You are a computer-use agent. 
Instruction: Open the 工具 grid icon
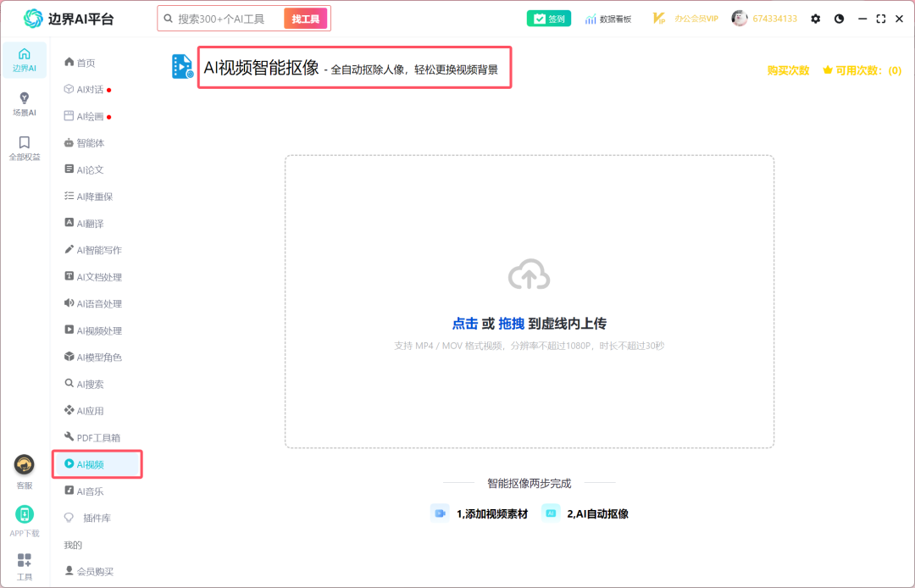(24, 561)
